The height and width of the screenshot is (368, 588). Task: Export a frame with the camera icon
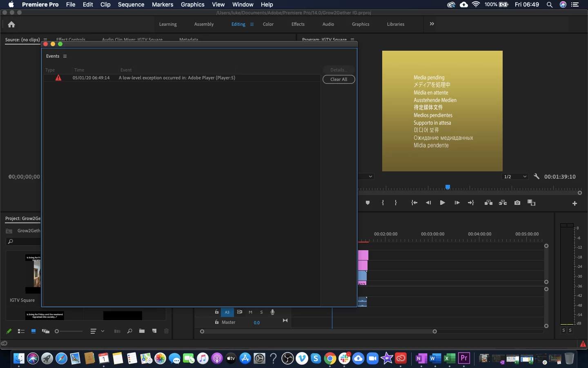(517, 203)
